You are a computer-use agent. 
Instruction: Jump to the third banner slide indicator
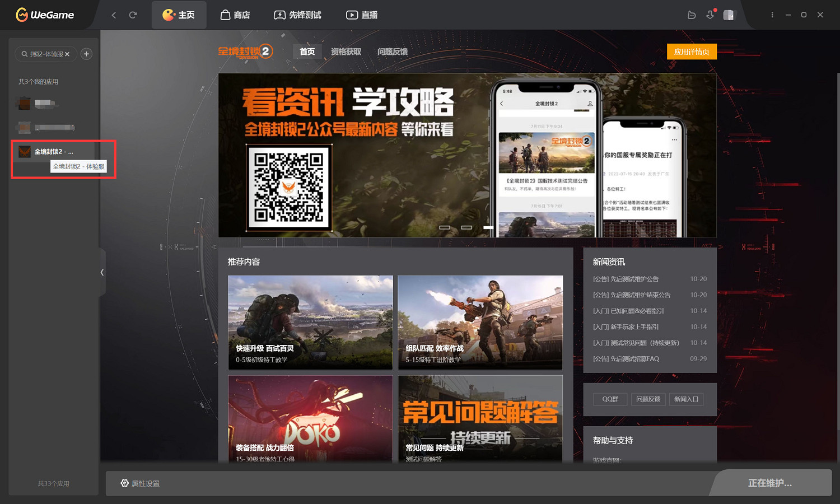pos(487,227)
